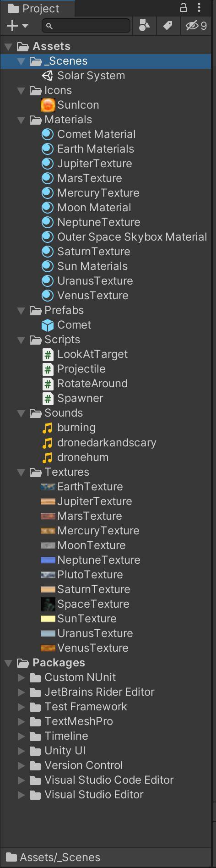Screen dimensions: 216x868
Task: Open the plus create-asset dropdown
Action: click(17, 26)
